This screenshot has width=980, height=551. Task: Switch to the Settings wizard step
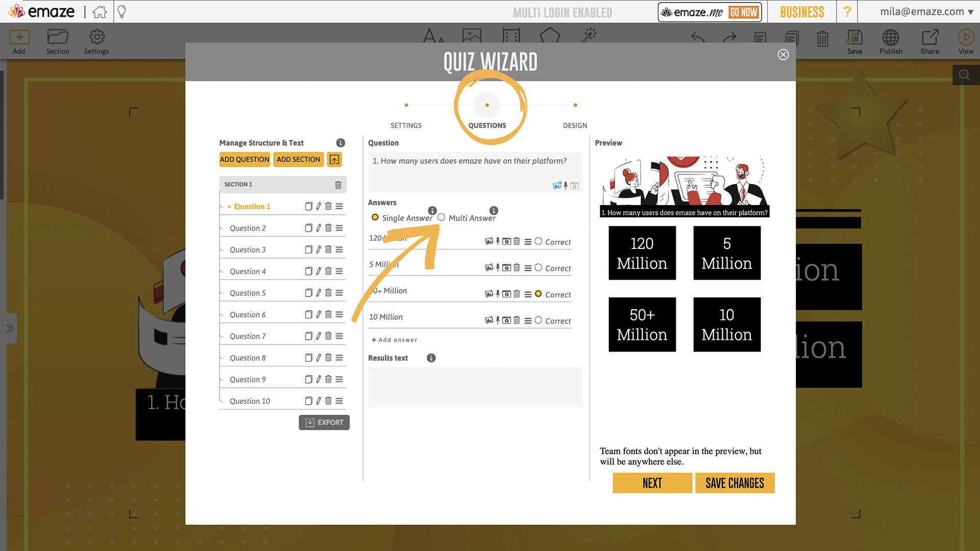click(x=406, y=106)
